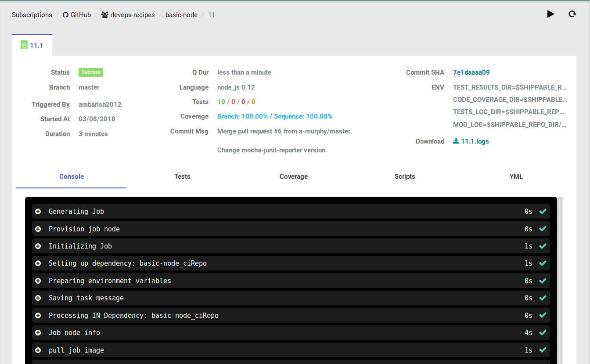Click the passed tests count 10
590x364 pixels.
coord(221,102)
